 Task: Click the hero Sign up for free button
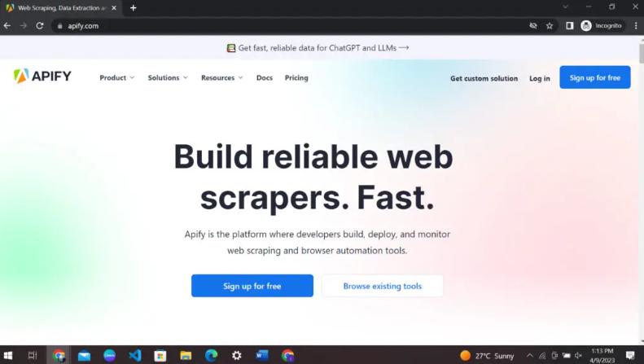pos(252,286)
